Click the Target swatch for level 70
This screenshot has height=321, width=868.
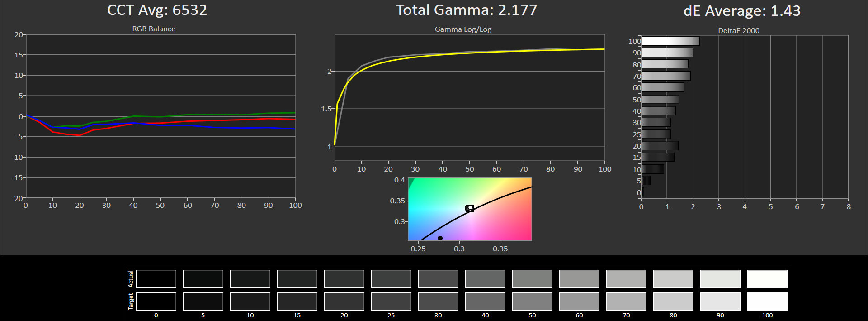(x=626, y=302)
